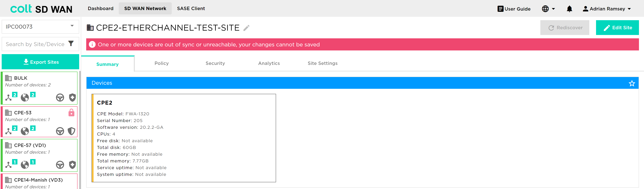The height and width of the screenshot is (189, 644).
Task: Click BULK site shield icon
Action: pyautogui.click(x=72, y=97)
